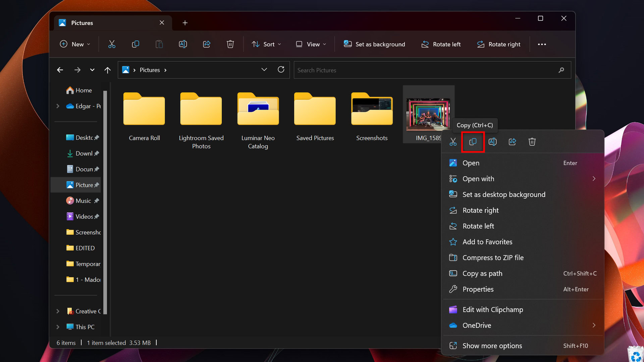Image resolution: width=644 pixels, height=362 pixels.
Task: Click the Rotate right toolbar button
Action: 499,44
